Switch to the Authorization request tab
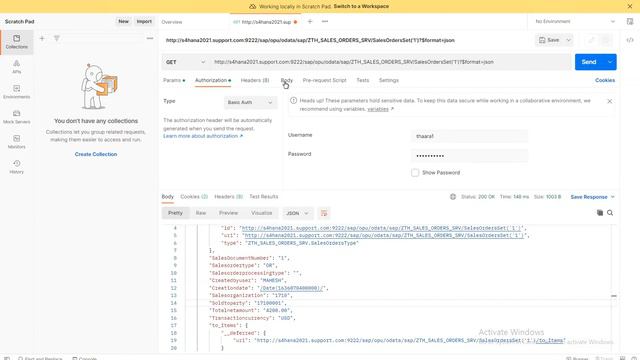 (x=213, y=80)
